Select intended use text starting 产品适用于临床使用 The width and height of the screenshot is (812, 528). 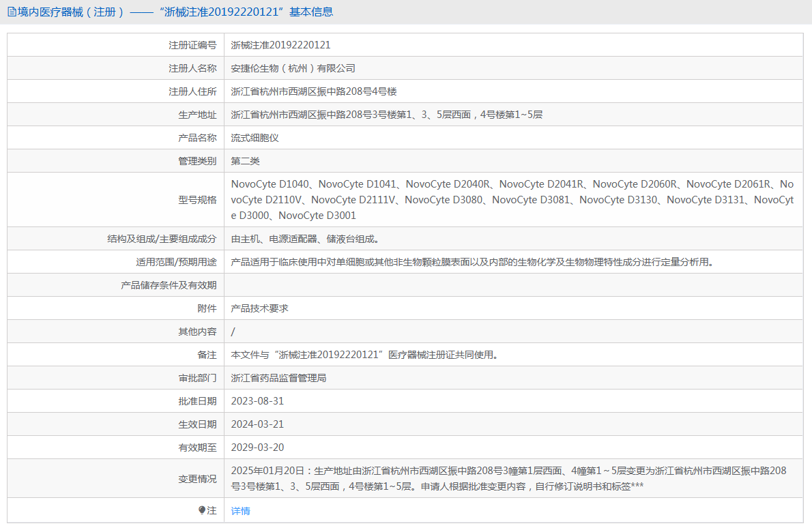coord(474,262)
